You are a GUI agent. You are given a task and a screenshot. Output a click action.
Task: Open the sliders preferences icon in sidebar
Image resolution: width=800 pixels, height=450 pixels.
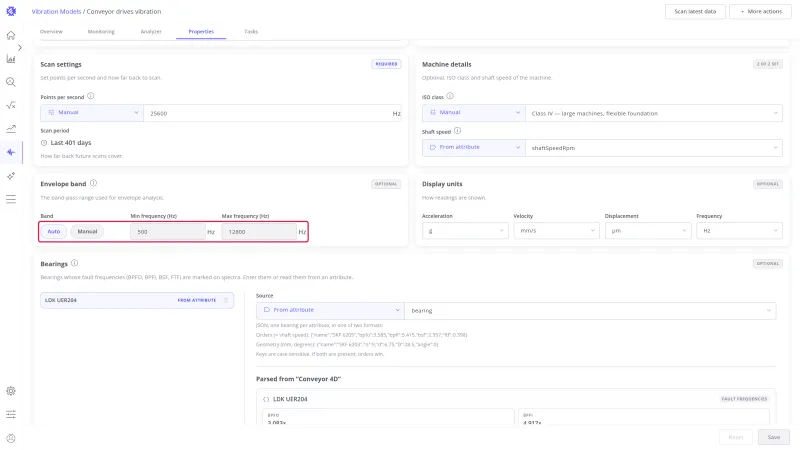tap(11, 414)
